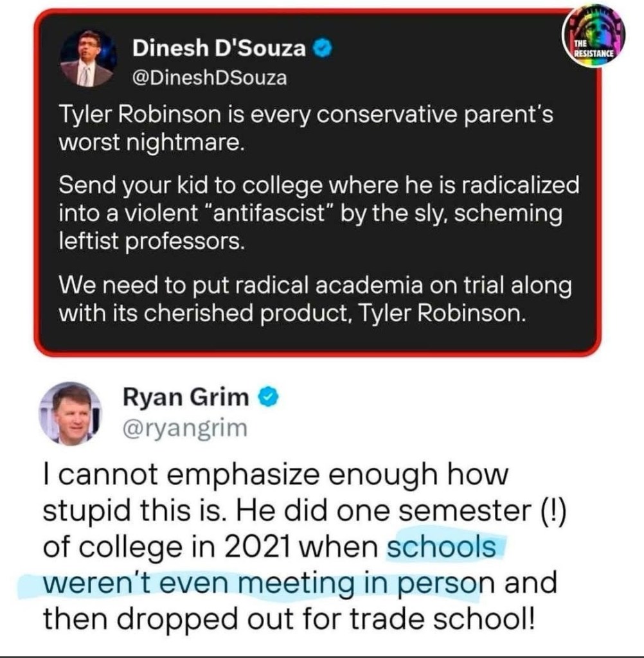Screen dimensions: 644x658
Task: Open the @DineshDSouza handle
Action: point(210,78)
